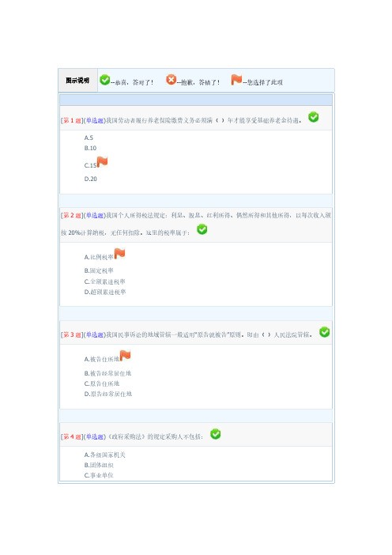Image resolution: width=392 pixels, height=555 pixels.
Task: Click the green checkmark beside question 2
Action: 202,229
